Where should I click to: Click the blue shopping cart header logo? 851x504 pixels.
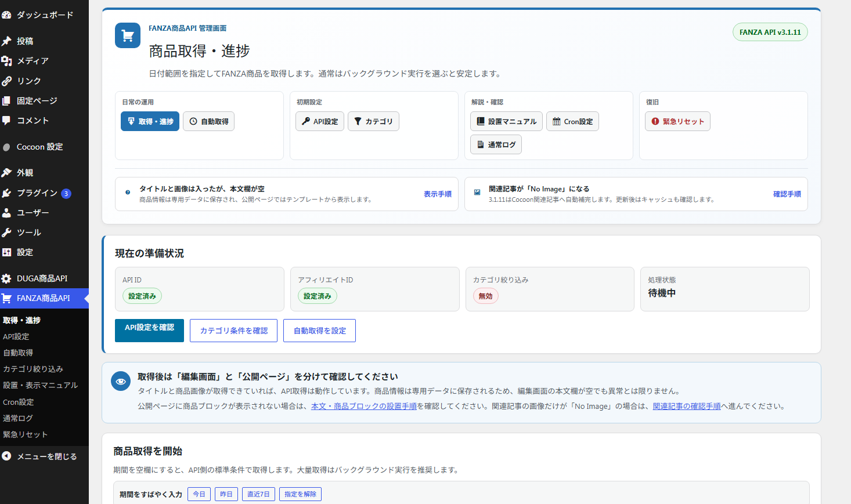(x=128, y=35)
